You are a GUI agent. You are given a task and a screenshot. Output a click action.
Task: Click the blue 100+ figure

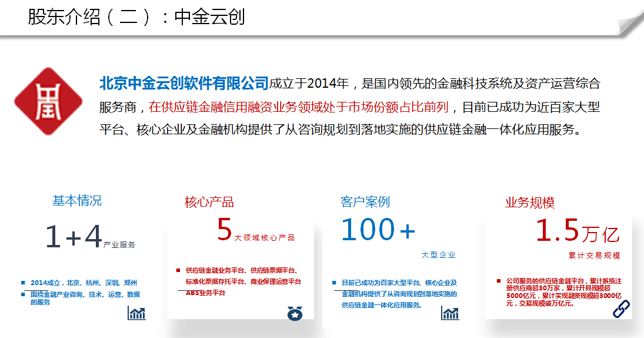pyautogui.click(x=379, y=230)
